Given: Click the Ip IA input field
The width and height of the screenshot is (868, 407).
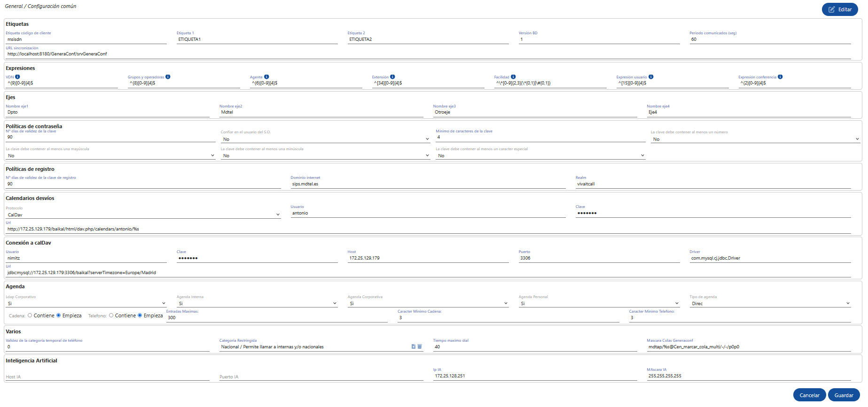Looking at the screenshot, I should coord(535,376).
